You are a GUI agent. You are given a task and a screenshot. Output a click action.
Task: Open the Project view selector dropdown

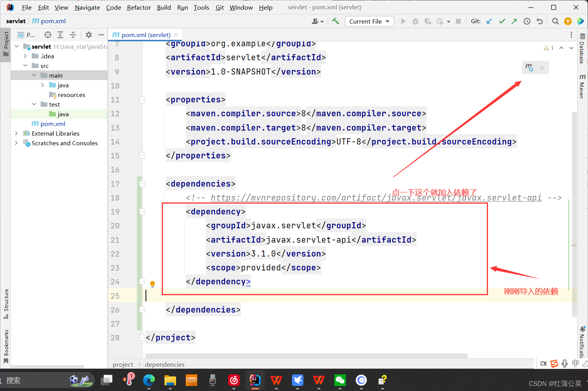pyautogui.click(x=26, y=35)
